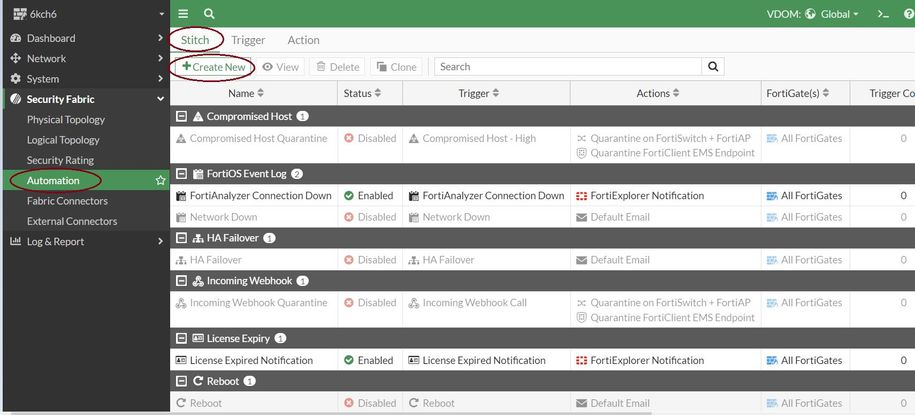Click the FortiGate device icon beside 6kch6
This screenshot has height=415, width=915.
[x=20, y=14]
